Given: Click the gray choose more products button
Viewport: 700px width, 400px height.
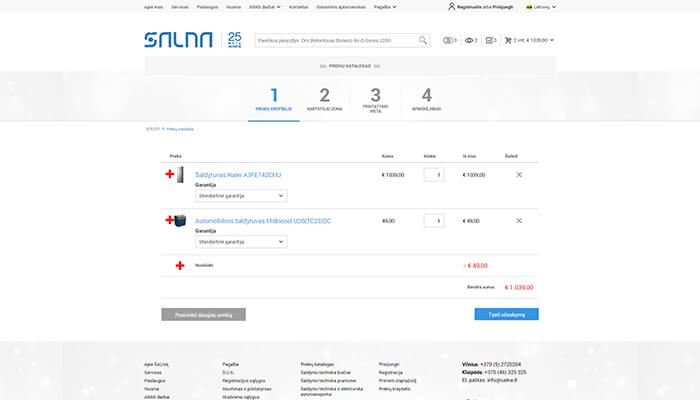Looking at the screenshot, I should pos(204,315).
